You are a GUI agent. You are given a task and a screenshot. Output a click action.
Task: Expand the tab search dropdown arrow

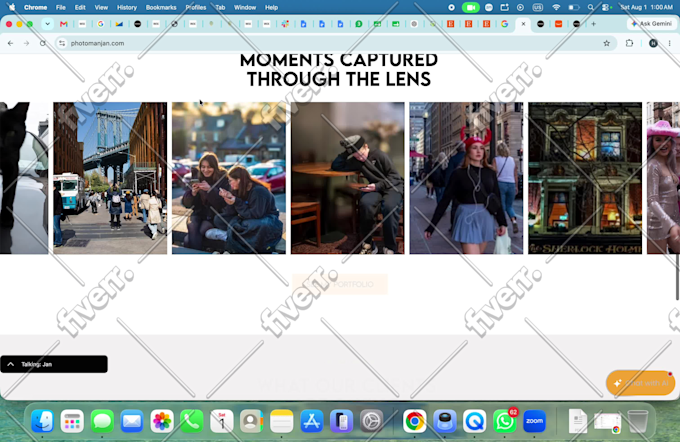tap(47, 24)
